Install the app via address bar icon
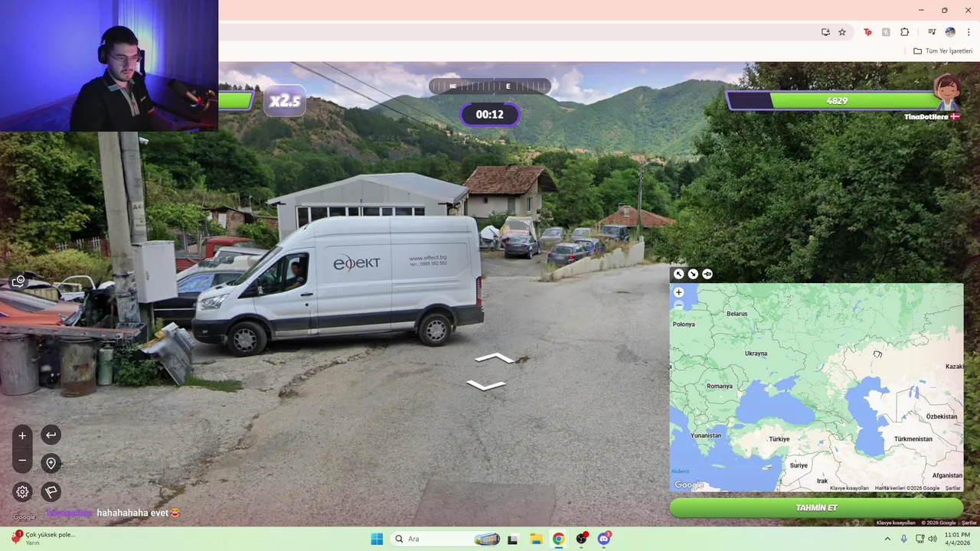 (825, 32)
